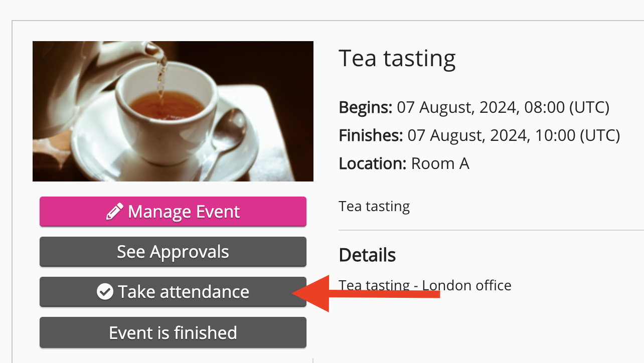
Task: Click the checkmark icon beside Take attendance
Action: pyautogui.click(x=105, y=292)
